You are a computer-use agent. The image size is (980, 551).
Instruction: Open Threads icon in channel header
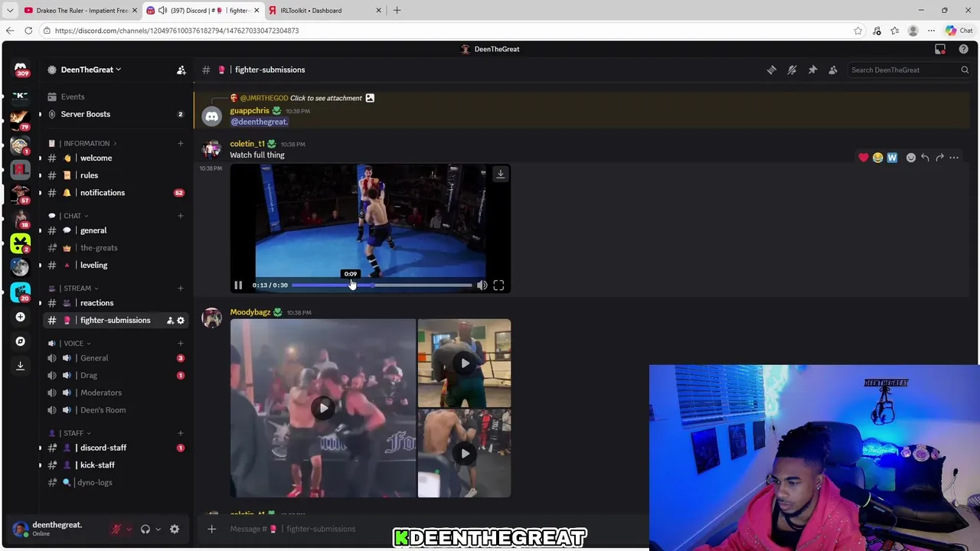click(x=772, y=70)
